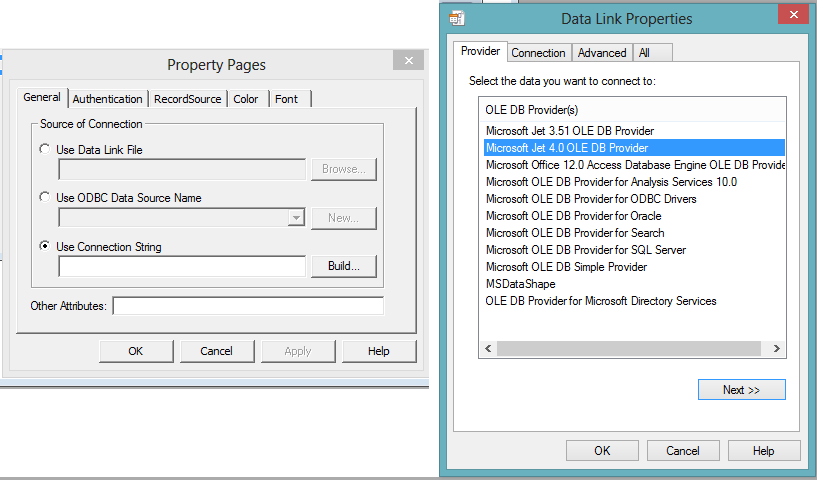Click the provider list right scroll arrow

[776, 348]
